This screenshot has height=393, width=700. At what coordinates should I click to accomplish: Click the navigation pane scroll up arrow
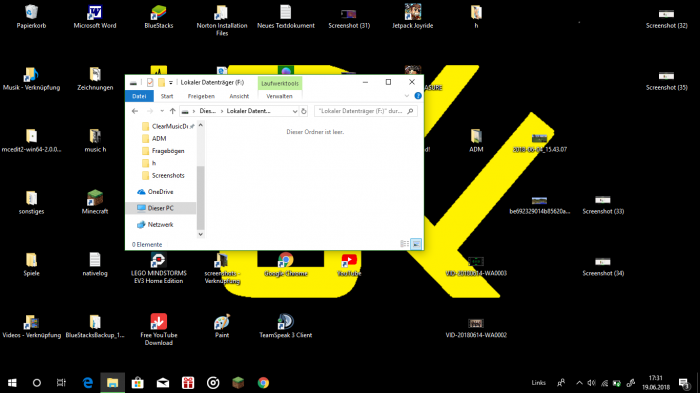tap(200, 125)
